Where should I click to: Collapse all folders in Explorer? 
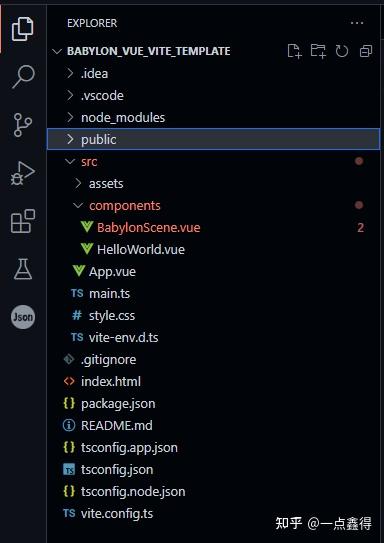coord(366,51)
